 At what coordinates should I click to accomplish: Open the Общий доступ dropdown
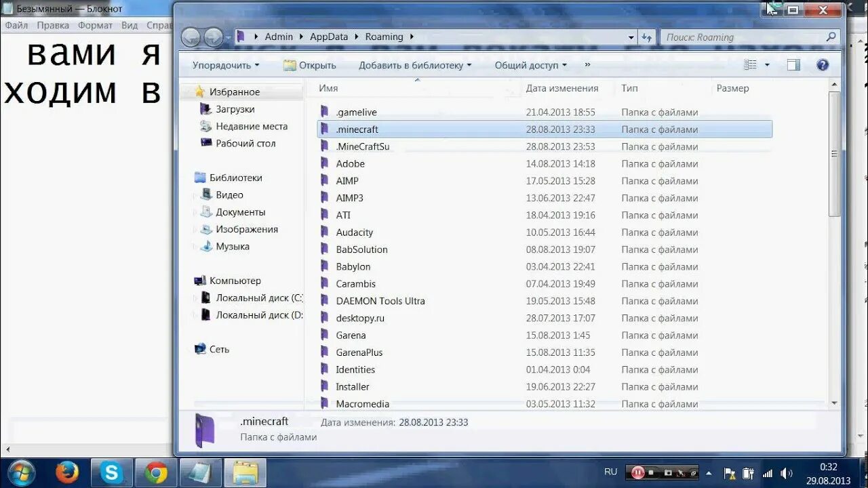click(x=530, y=65)
